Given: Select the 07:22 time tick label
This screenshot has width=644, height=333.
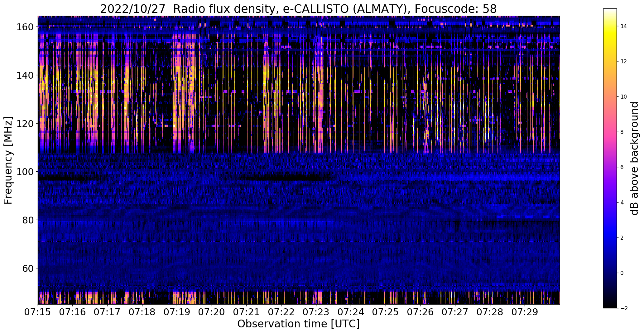Looking at the screenshot, I should pyautogui.click(x=281, y=312).
